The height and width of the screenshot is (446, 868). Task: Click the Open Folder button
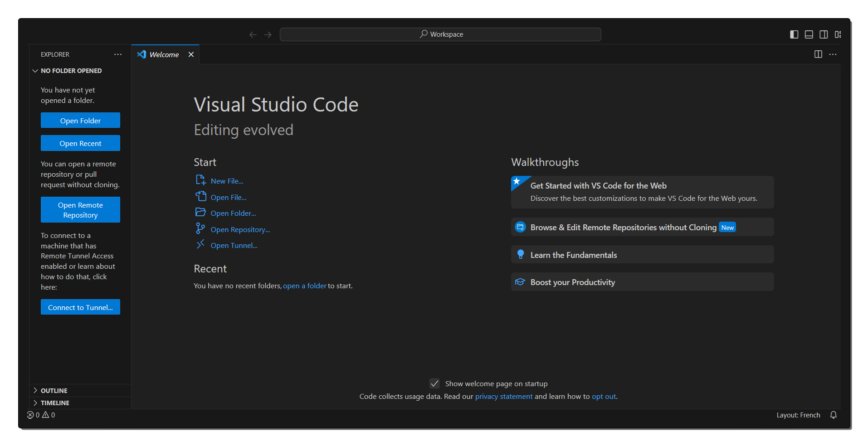click(80, 121)
